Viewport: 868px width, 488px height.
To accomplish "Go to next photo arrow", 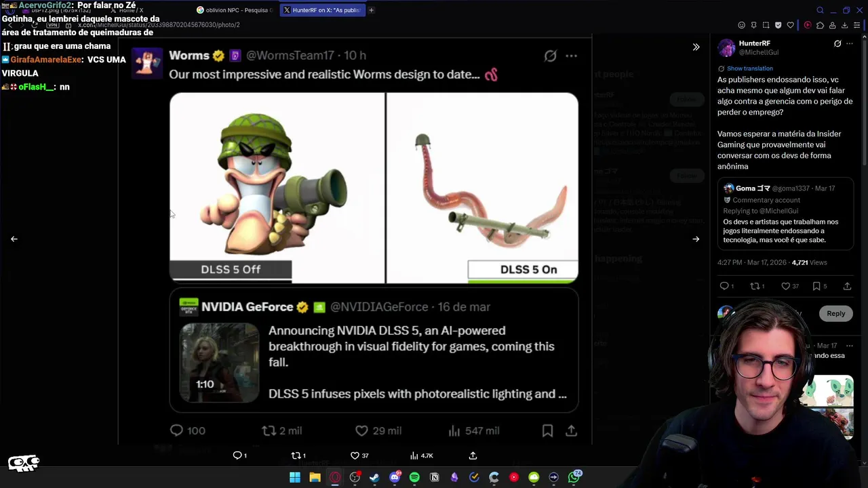I will click(696, 239).
